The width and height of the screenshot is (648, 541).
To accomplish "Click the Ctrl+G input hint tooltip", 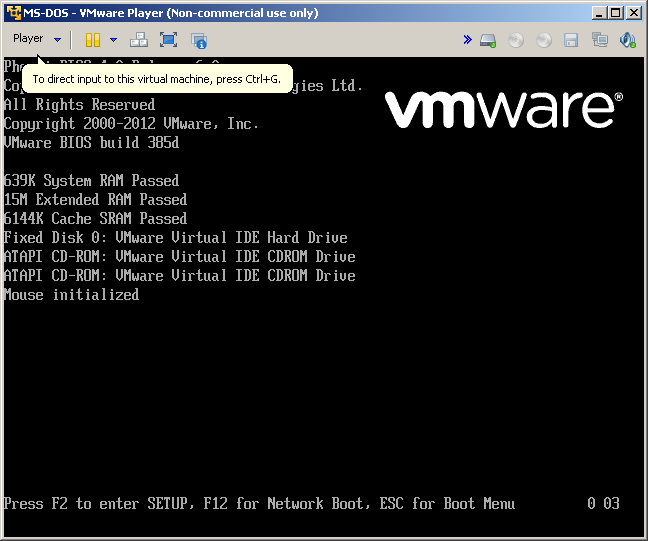I will click(157, 79).
